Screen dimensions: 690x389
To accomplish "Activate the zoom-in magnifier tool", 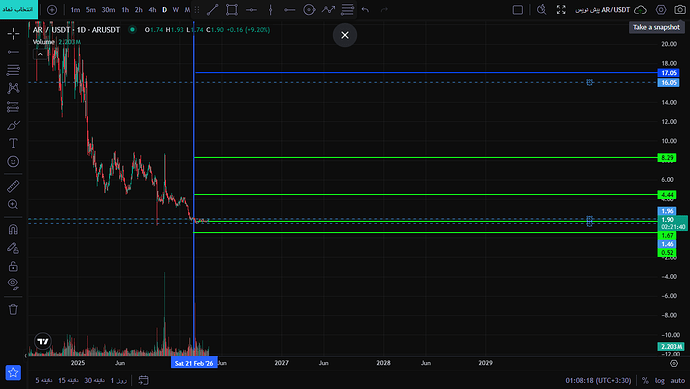I will (x=13, y=205).
